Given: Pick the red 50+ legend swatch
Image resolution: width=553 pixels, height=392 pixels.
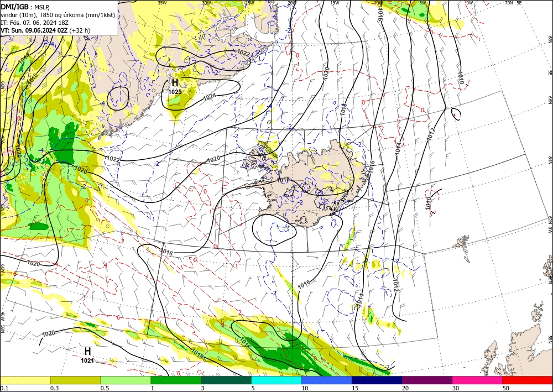Looking at the screenshot, I should tap(528, 380).
